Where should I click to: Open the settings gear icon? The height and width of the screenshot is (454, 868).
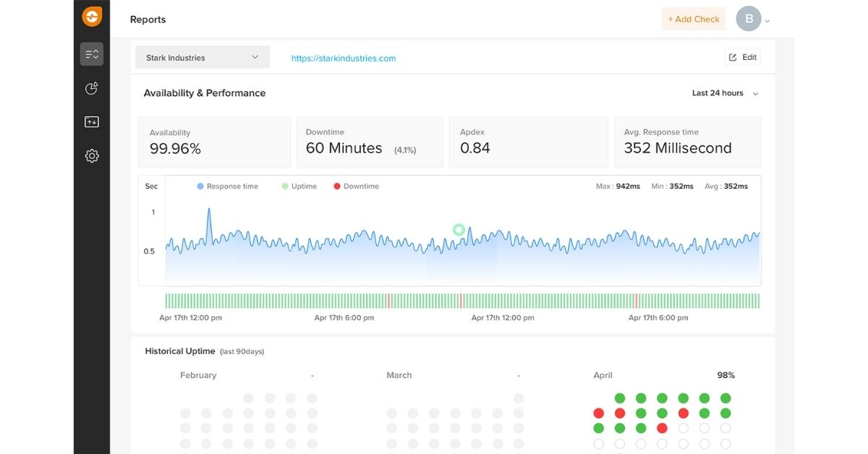pyautogui.click(x=92, y=155)
